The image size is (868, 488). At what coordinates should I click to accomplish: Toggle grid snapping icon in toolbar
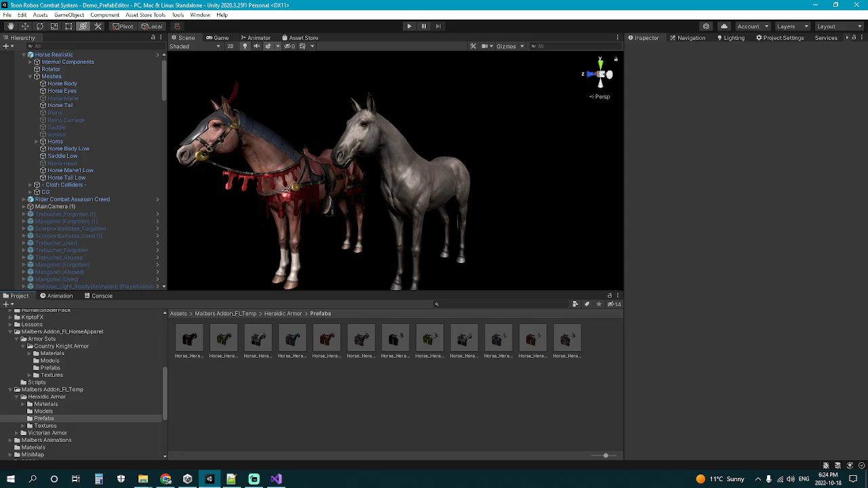click(x=177, y=26)
